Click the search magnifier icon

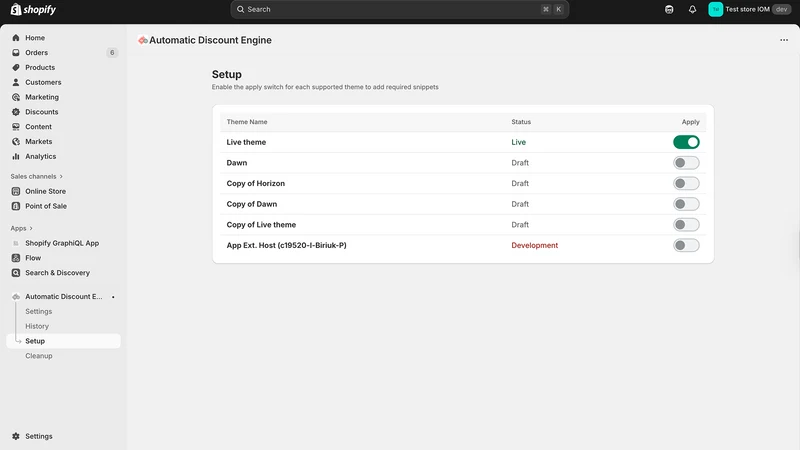(240, 9)
